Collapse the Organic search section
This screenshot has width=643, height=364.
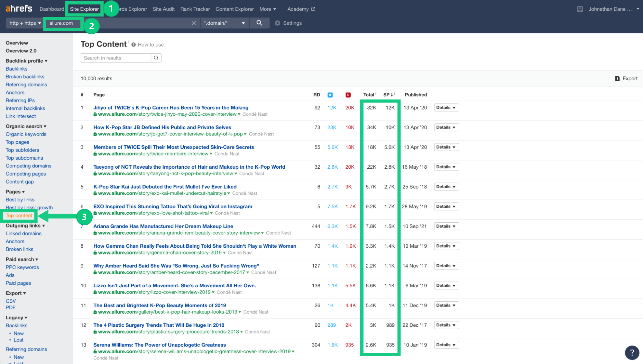[26, 126]
